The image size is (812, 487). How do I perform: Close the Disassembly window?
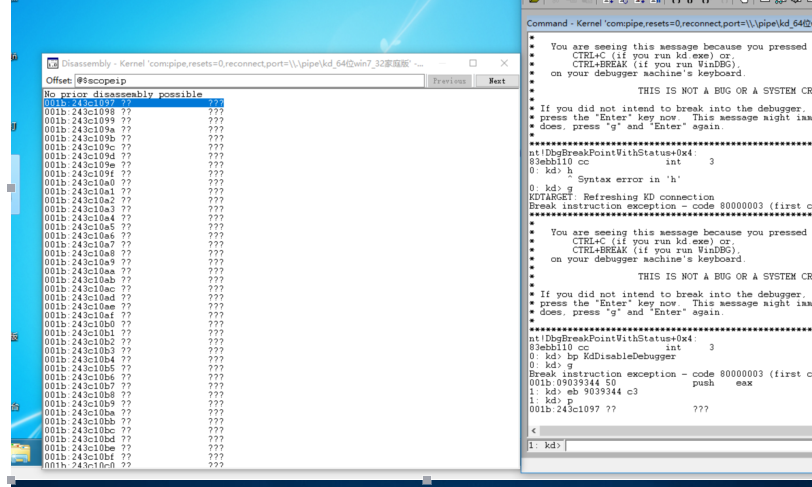pyautogui.click(x=504, y=63)
